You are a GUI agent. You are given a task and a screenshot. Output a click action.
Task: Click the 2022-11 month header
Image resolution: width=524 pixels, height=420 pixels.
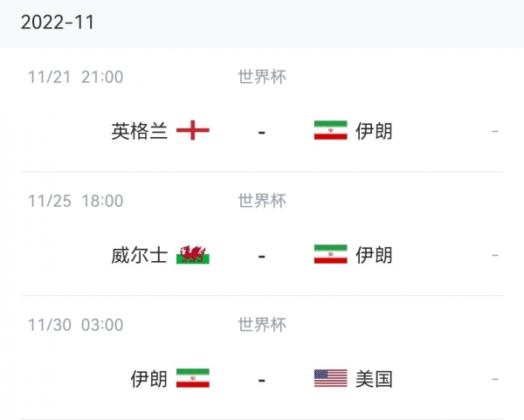[57, 23]
